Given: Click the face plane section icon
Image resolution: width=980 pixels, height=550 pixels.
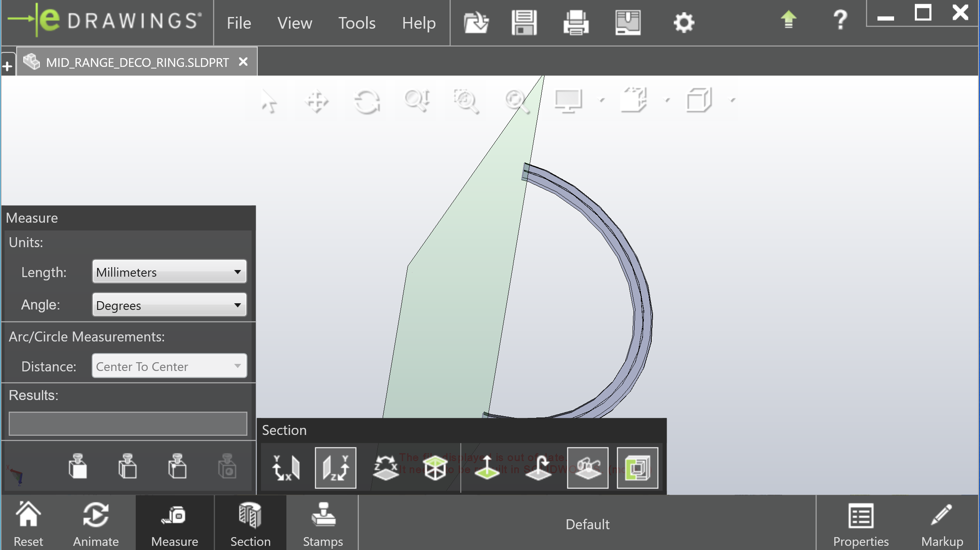Looking at the screenshot, I should click(435, 468).
